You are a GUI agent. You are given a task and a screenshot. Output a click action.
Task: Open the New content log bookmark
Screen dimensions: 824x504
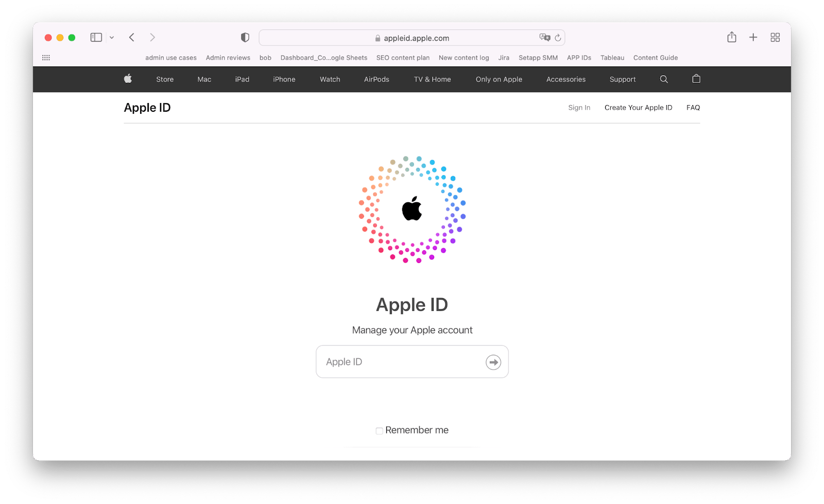pyautogui.click(x=464, y=58)
